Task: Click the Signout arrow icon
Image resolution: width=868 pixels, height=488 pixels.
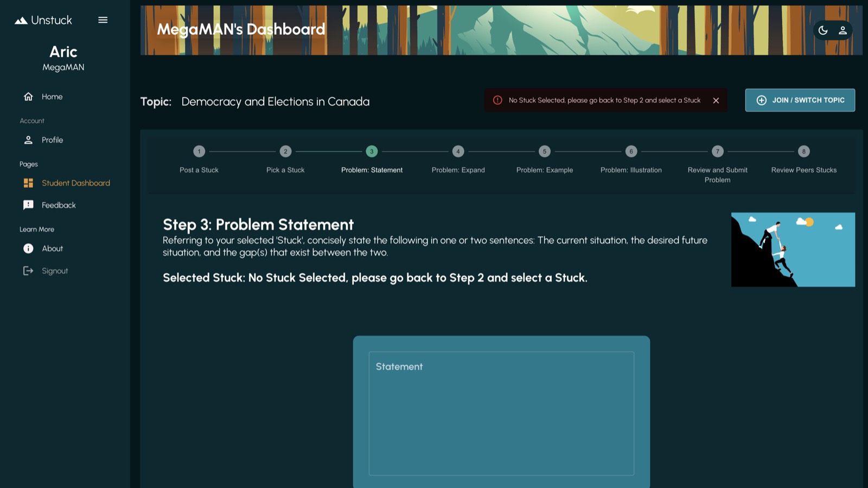Action: (28, 271)
